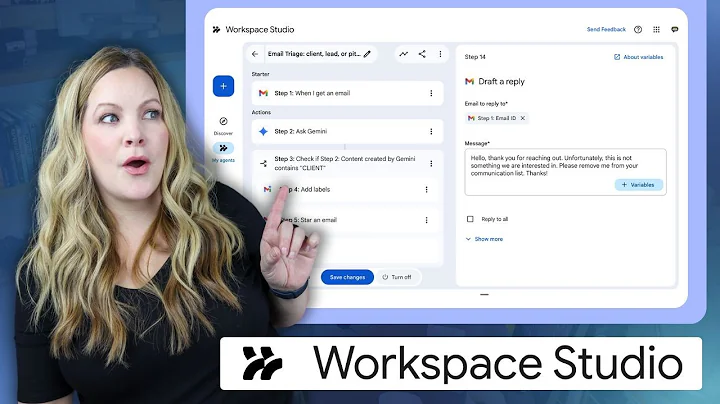
Task: Click the Draft a reply heading
Action: coord(501,81)
